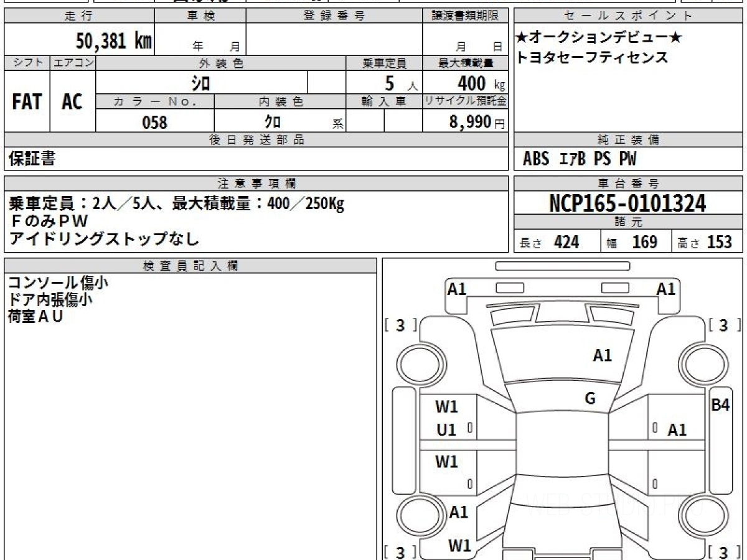
Task: Select the max load value 400 kg
Action: point(481,83)
